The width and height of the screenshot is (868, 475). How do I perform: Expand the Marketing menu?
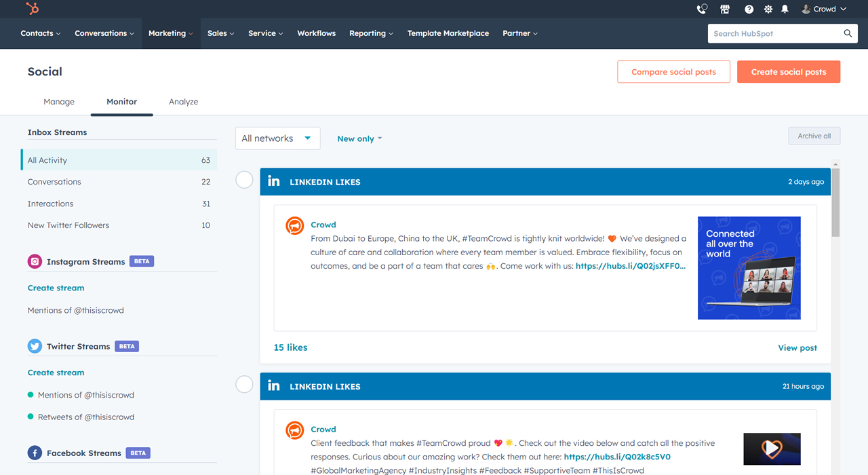click(171, 33)
